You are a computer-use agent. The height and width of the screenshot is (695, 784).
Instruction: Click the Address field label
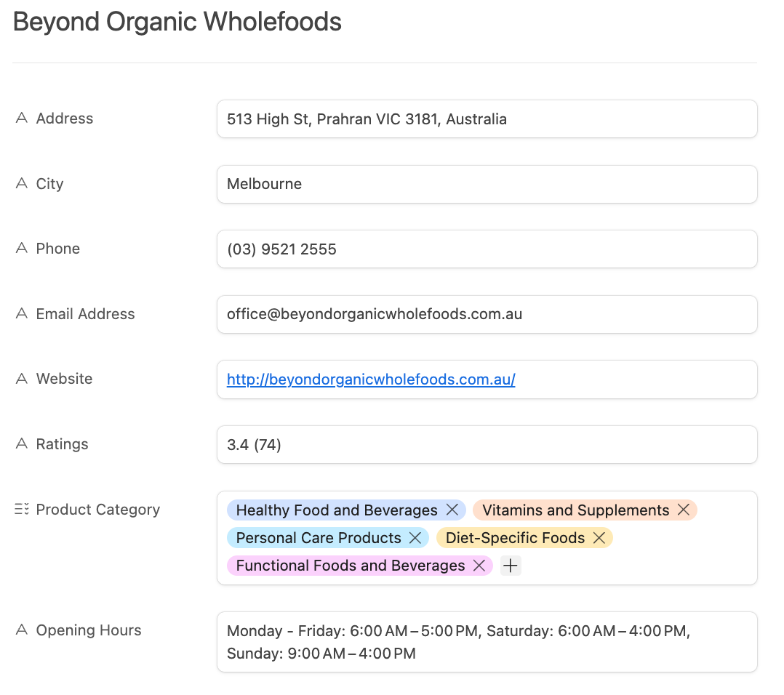point(65,118)
